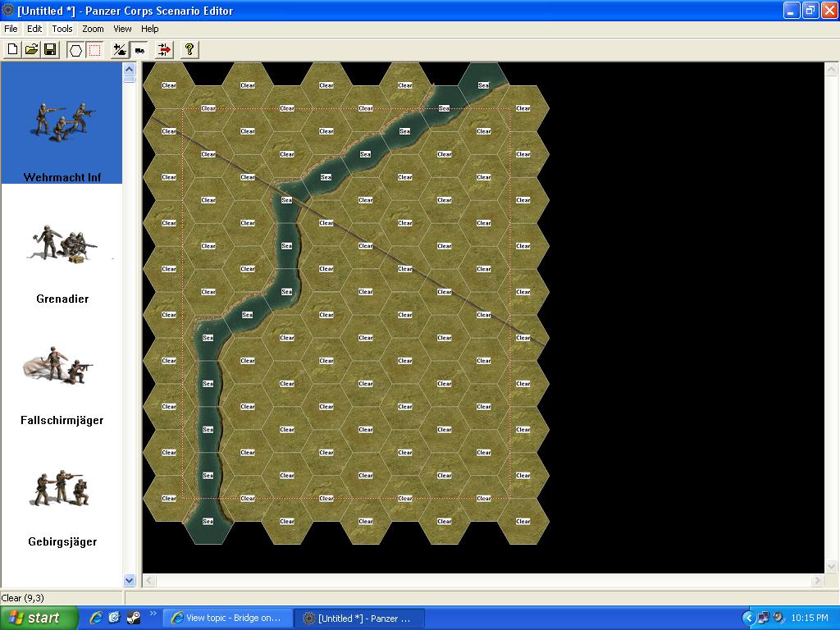Screen dimensions: 840x630
Task: Click the red arrow deploy icon
Action: point(164,50)
